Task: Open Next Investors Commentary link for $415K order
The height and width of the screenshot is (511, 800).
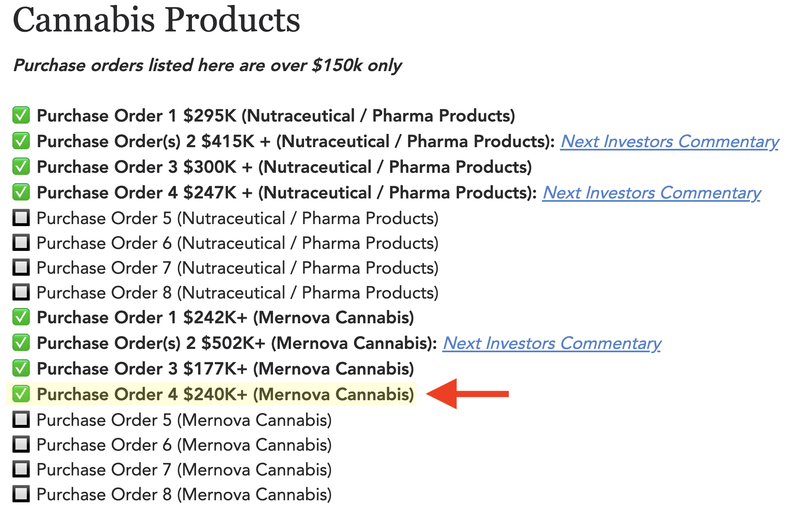Action: coord(670,141)
